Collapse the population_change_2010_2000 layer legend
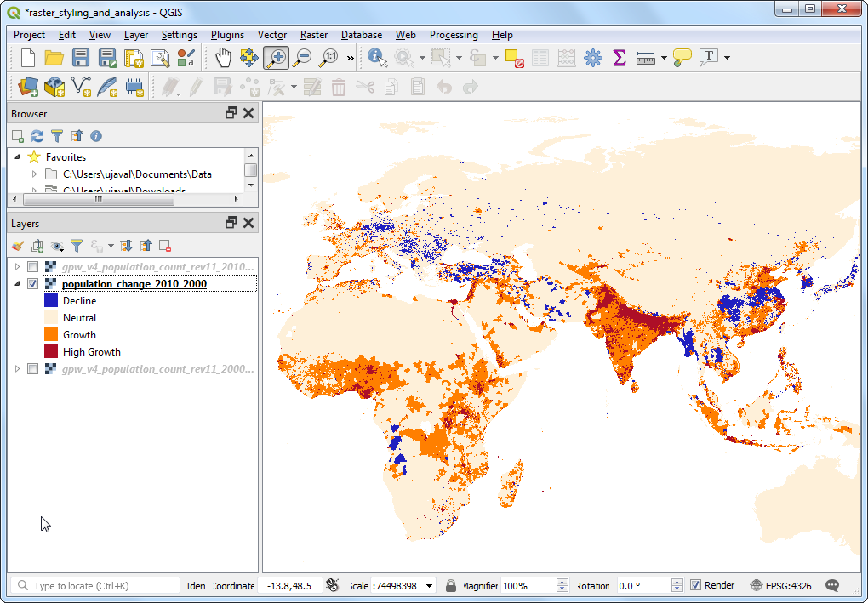Screen dimensions: 868x603 17,284
